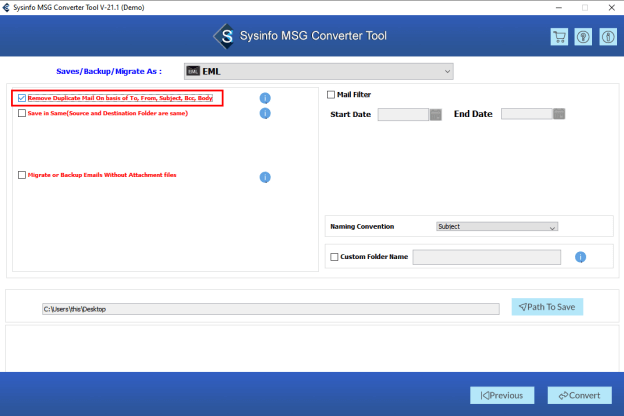The height and width of the screenshot is (416, 624).
Task: Click the Sysinfo MSG Converter Tool heading
Action: (313, 36)
